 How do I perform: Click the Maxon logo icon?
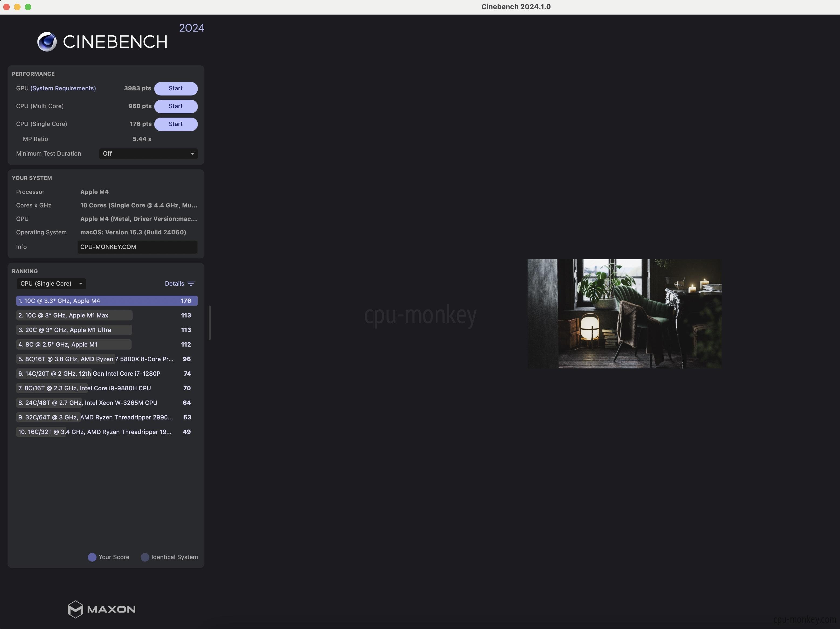pos(75,609)
